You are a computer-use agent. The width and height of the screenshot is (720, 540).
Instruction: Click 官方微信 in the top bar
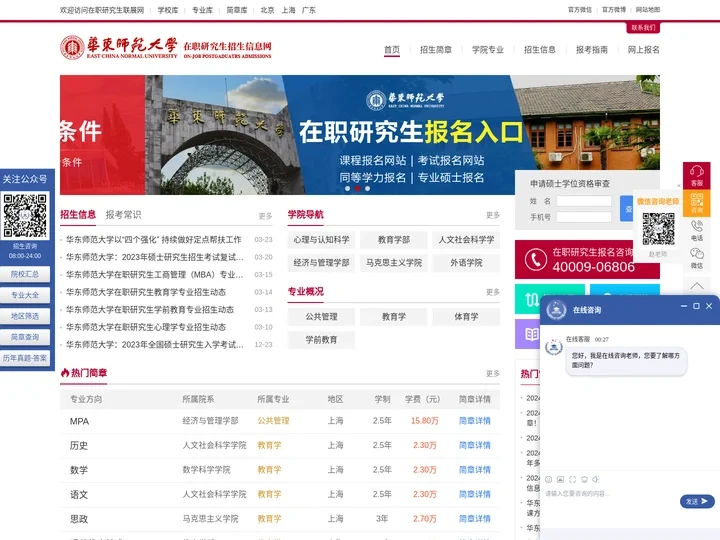[580, 10]
